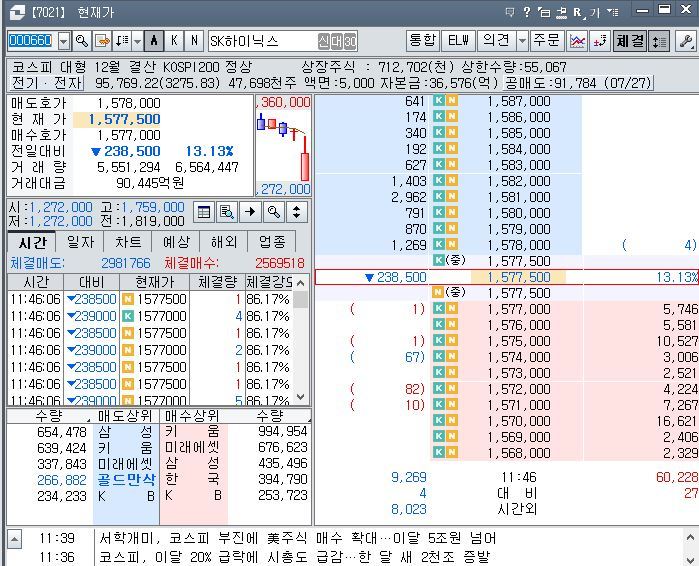Click the up-down expand arrows icon
This screenshot has height=566, width=699.
pos(296,212)
